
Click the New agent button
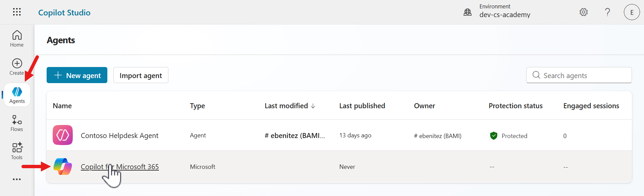[77, 75]
